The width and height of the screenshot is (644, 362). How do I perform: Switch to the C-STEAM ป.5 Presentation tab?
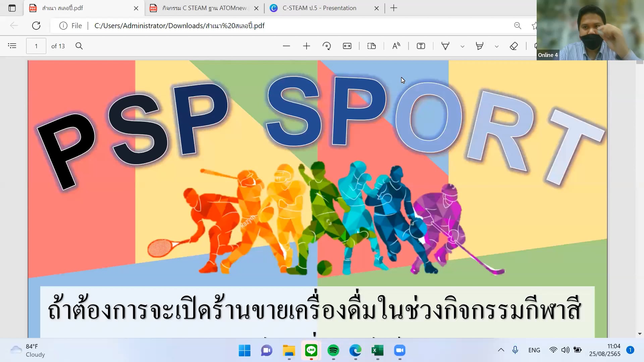pyautogui.click(x=319, y=8)
